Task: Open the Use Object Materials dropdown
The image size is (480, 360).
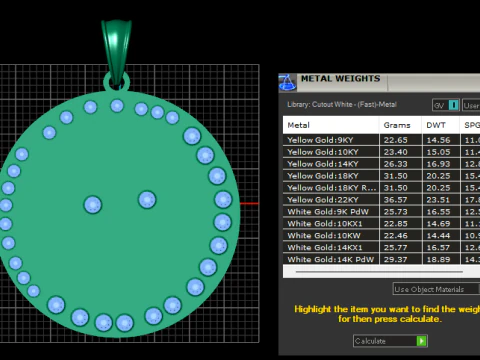Action: point(436,289)
